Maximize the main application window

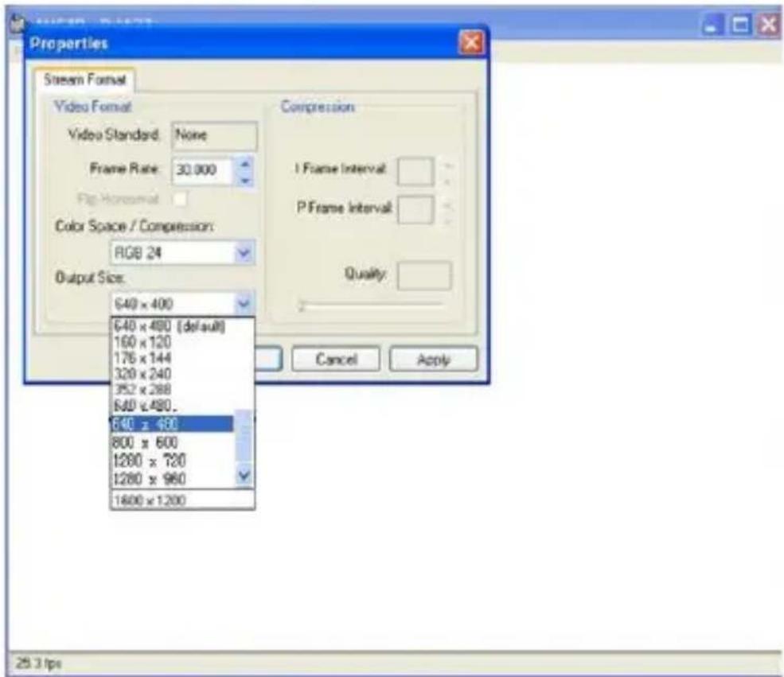(741, 24)
